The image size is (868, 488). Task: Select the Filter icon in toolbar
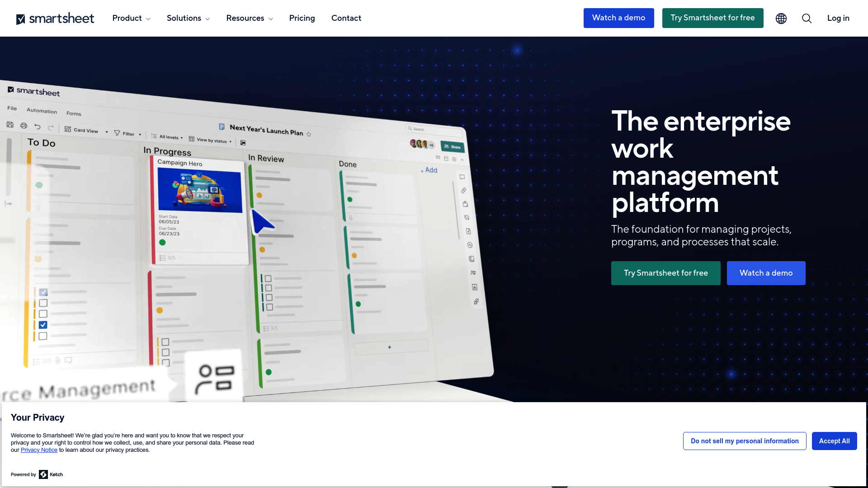click(118, 131)
